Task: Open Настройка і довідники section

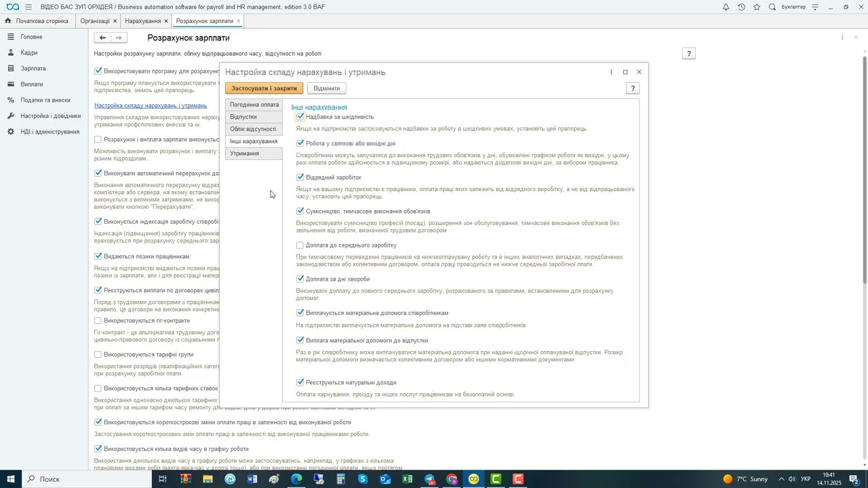Action: click(51, 116)
